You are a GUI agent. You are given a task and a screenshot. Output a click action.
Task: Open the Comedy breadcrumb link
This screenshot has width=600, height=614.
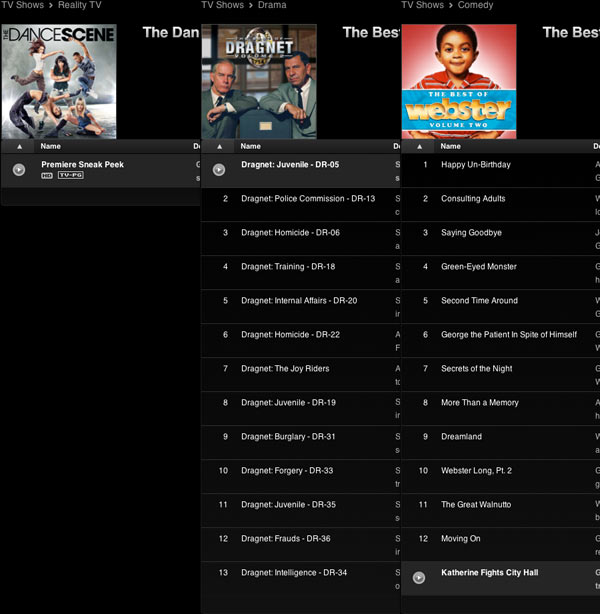click(x=475, y=5)
